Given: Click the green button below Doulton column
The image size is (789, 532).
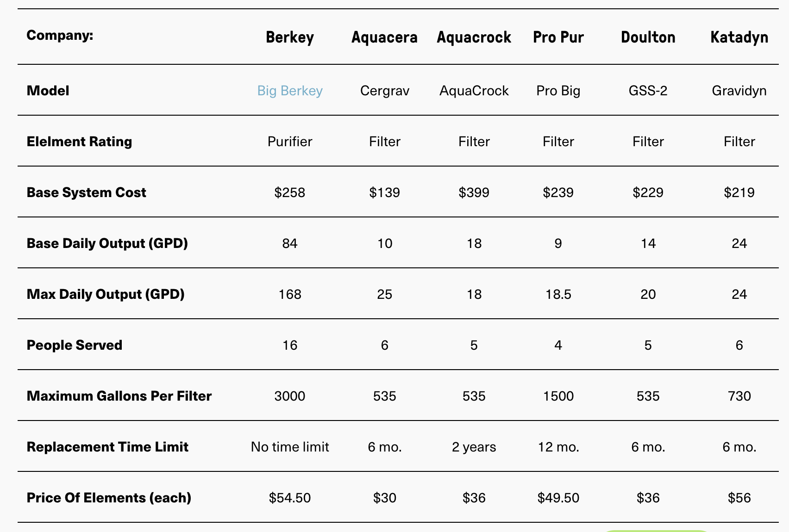Looking at the screenshot, I should pyautogui.click(x=656, y=531).
